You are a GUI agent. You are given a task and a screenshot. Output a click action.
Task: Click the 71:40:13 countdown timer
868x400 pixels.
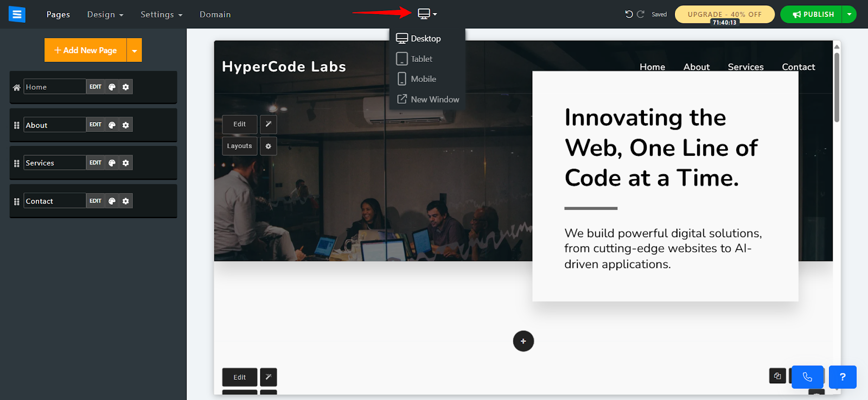(725, 23)
